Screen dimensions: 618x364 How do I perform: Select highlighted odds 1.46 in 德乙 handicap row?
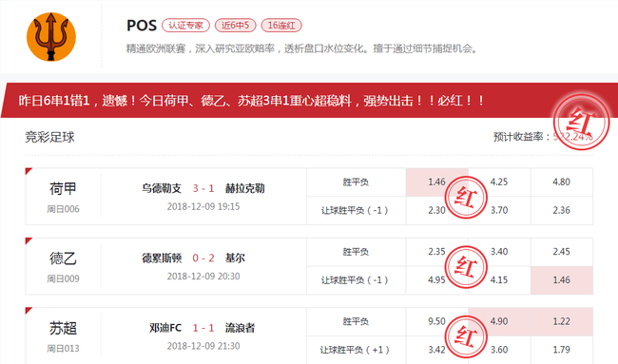coord(562,280)
